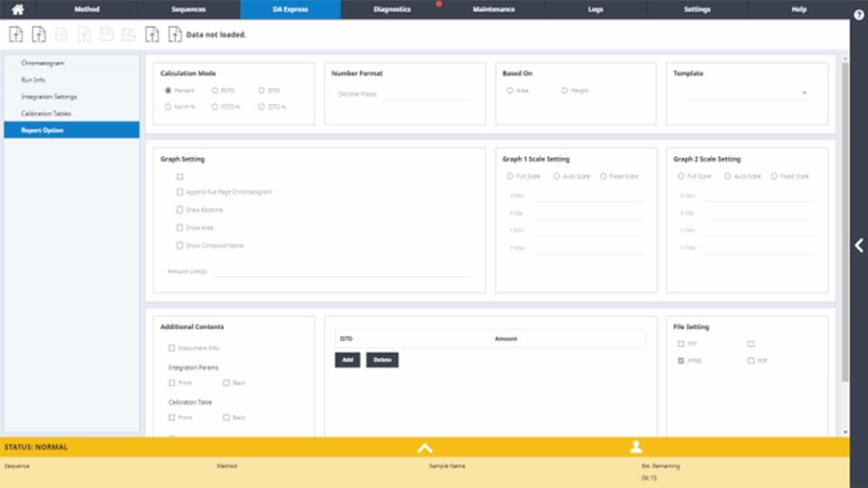This screenshot has width=868, height=488.
Task: Toggle the Show Area checkbox
Action: (x=179, y=228)
